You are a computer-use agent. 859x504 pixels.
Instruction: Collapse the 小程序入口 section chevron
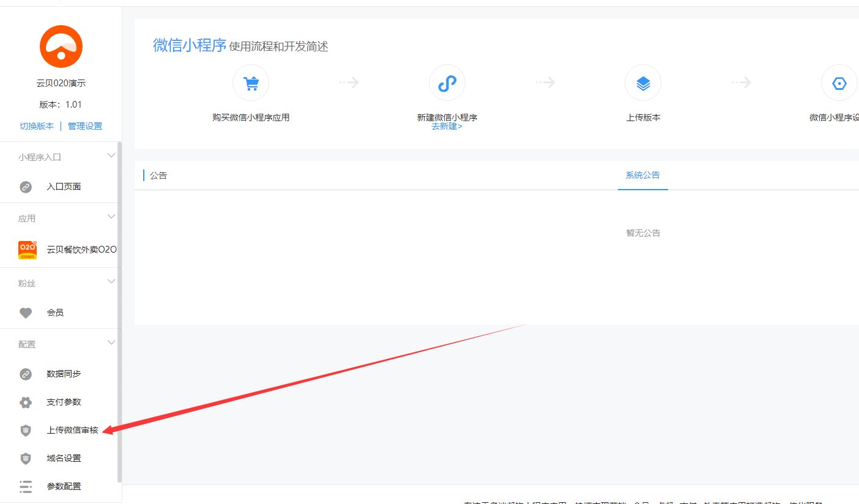click(111, 156)
